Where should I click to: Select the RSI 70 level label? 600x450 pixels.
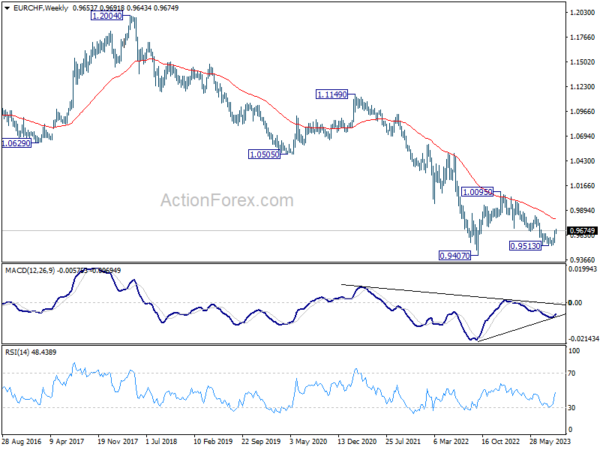[x=572, y=373]
